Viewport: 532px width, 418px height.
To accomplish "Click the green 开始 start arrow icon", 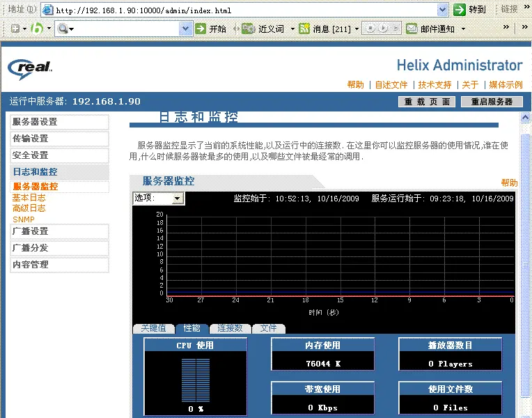I will coord(201,29).
